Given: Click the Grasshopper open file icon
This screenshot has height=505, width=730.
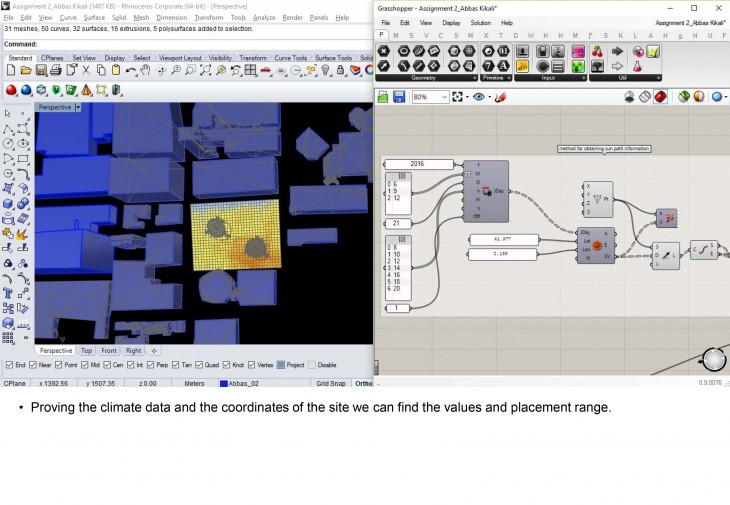Looking at the screenshot, I should [384, 97].
